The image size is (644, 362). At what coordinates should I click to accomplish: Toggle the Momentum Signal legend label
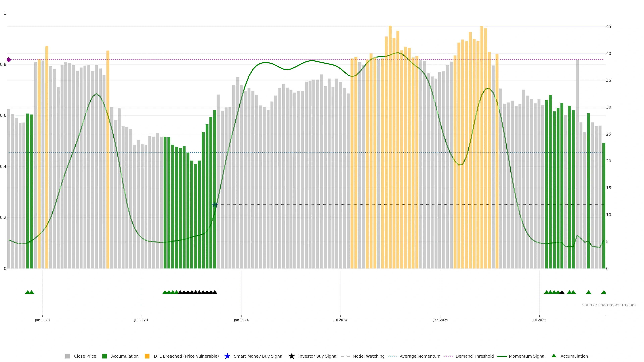pos(527,356)
